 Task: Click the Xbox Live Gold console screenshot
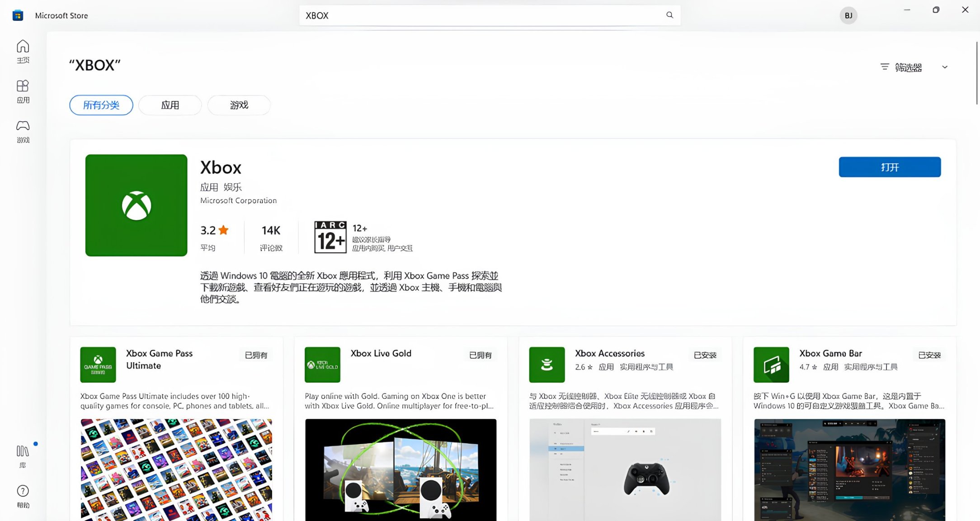[400, 470]
